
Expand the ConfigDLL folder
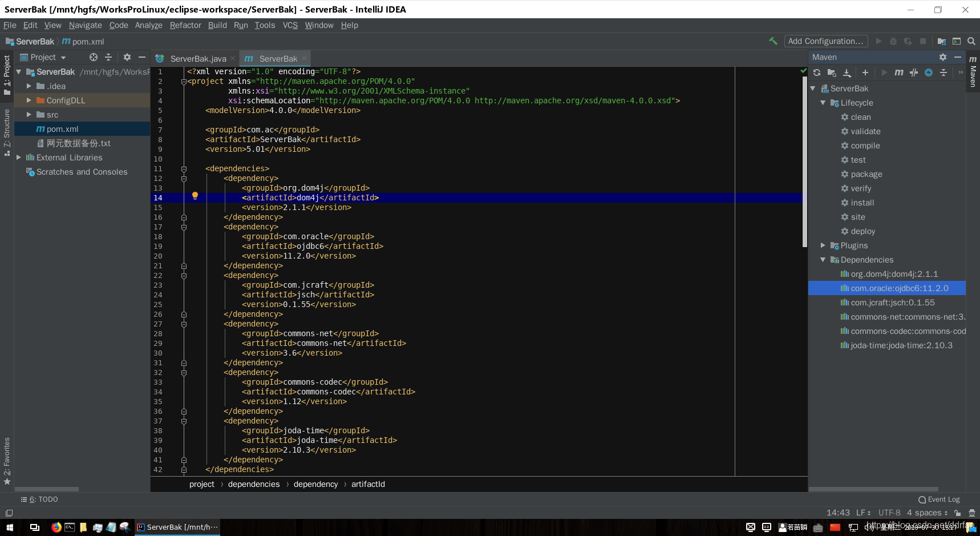point(29,100)
